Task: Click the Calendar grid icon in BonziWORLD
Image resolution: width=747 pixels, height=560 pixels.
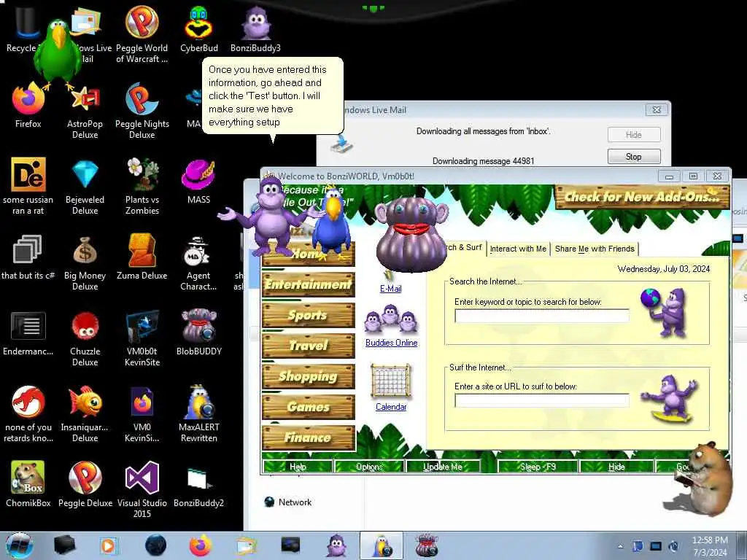Action: coord(391,381)
